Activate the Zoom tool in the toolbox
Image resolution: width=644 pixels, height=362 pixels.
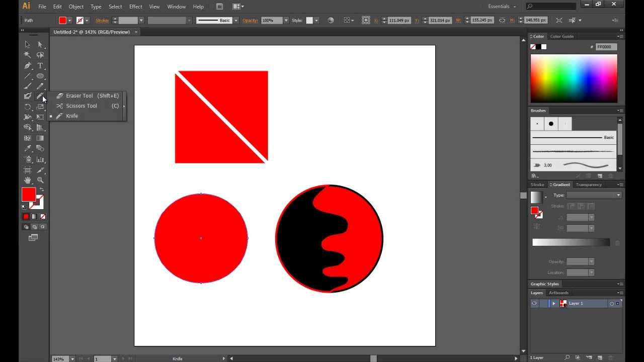40,180
